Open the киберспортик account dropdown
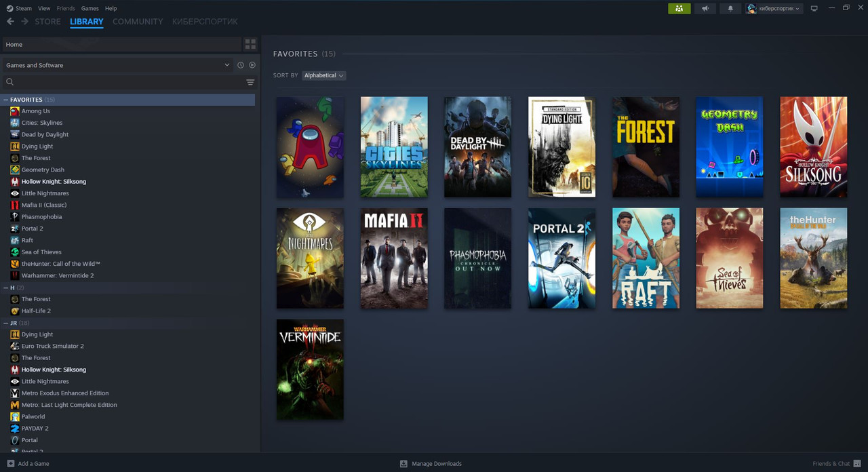868x472 pixels. point(774,8)
